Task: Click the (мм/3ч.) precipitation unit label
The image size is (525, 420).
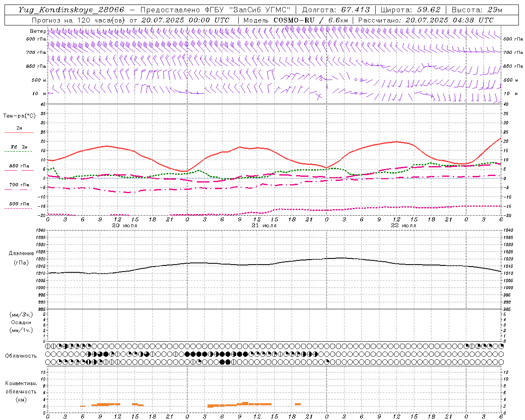Action: [x=21, y=315]
